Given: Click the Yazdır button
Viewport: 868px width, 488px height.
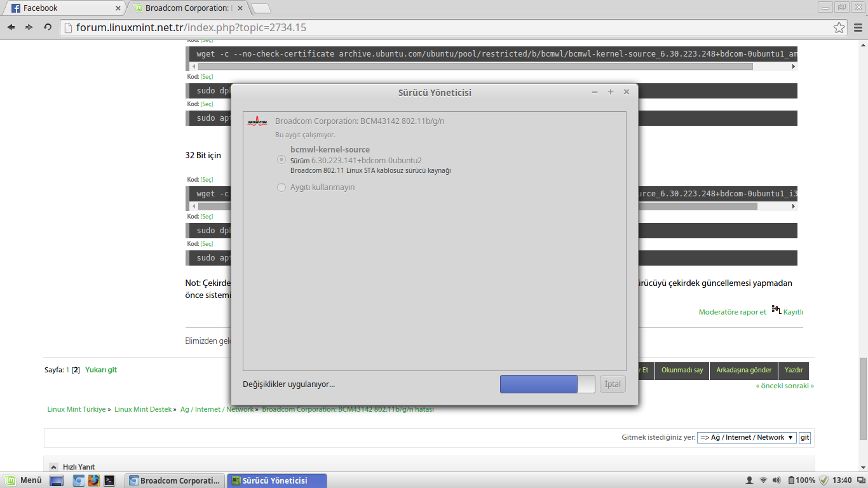Looking at the screenshot, I should point(794,370).
